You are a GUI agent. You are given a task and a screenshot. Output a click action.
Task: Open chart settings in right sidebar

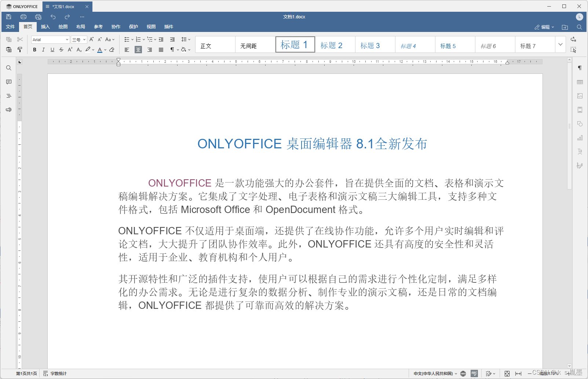580,138
